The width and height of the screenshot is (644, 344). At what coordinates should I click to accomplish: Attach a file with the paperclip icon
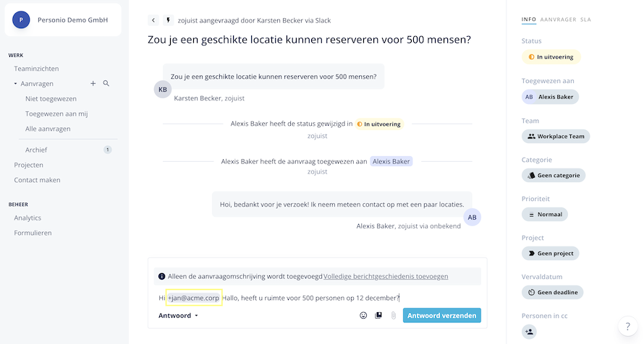394,316
